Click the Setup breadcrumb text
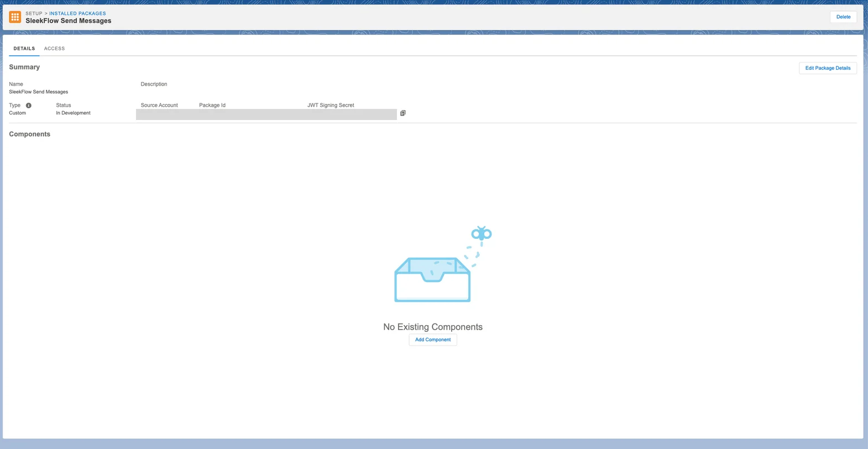This screenshot has width=868, height=449. coord(34,13)
